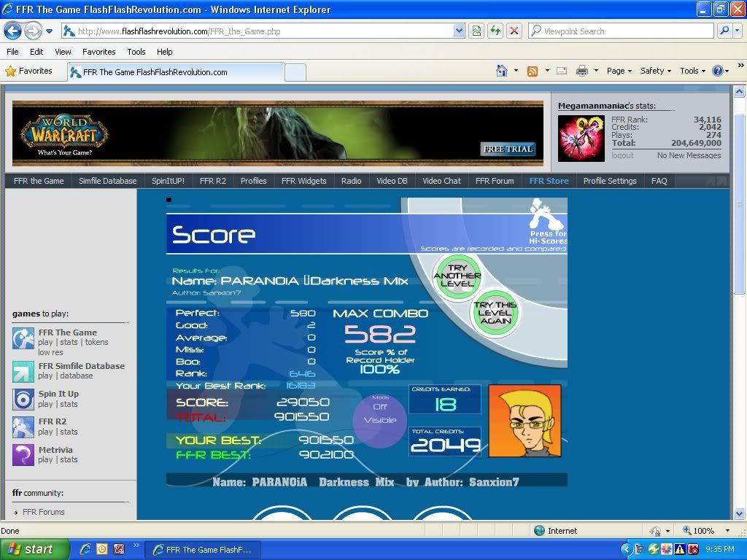
Task: Click the FFR R2 sidebar icon
Action: point(23,427)
